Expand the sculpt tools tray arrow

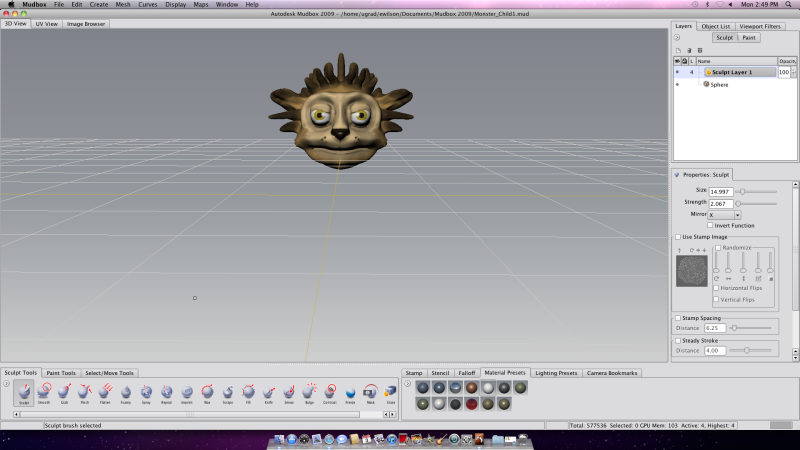click(7, 383)
